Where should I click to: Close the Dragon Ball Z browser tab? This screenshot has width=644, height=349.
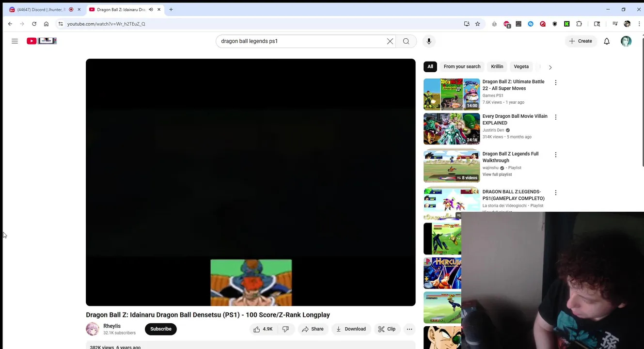(159, 10)
